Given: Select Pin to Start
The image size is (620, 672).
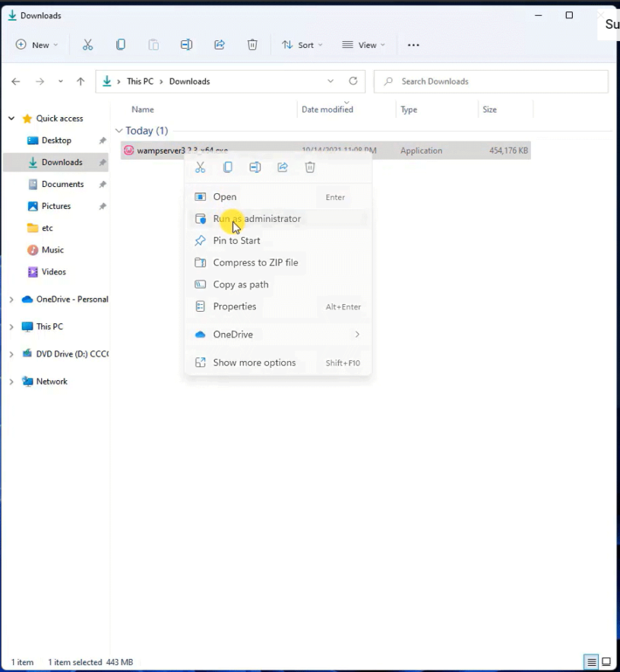Looking at the screenshot, I should [x=277, y=240].
